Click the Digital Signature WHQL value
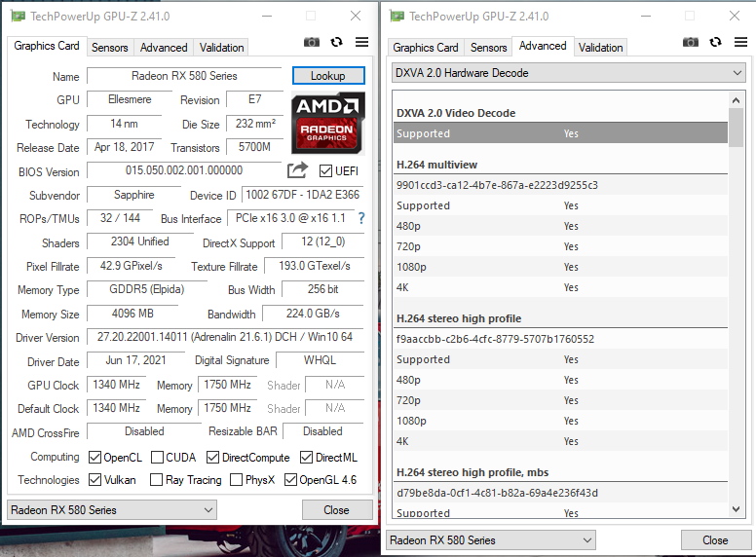The height and width of the screenshot is (557, 756). pyautogui.click(x=320, y=360)
